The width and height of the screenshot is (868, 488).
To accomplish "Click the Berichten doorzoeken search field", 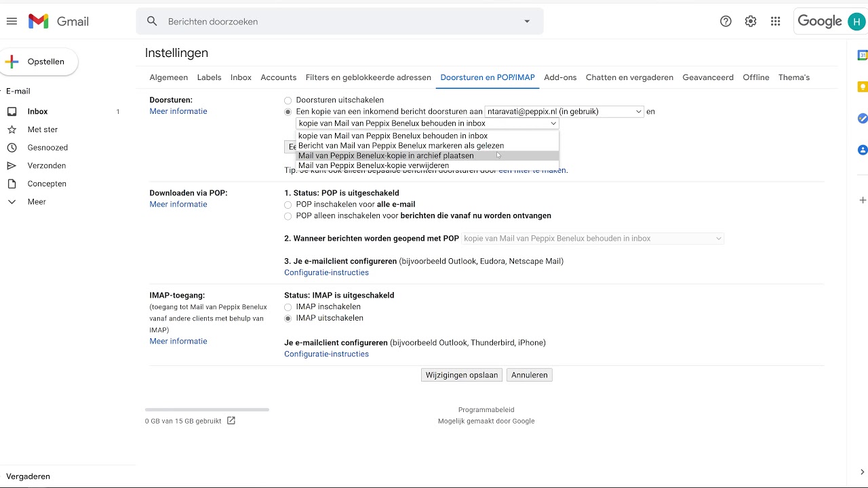I will 339,22.
